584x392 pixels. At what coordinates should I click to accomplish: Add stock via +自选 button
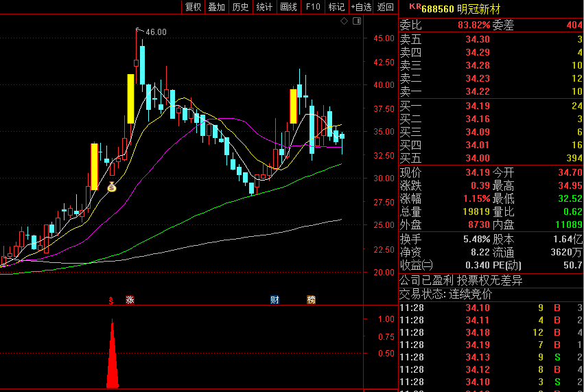(x=361, y=7)
